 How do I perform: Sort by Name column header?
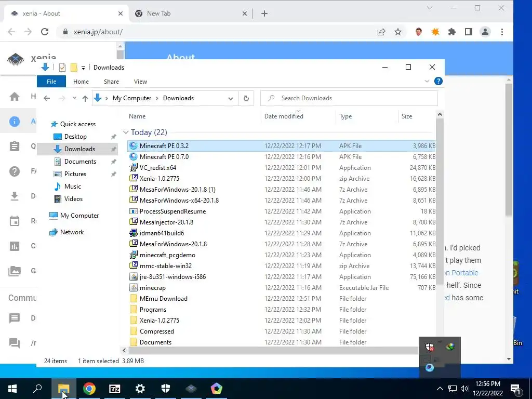(137, 116)
